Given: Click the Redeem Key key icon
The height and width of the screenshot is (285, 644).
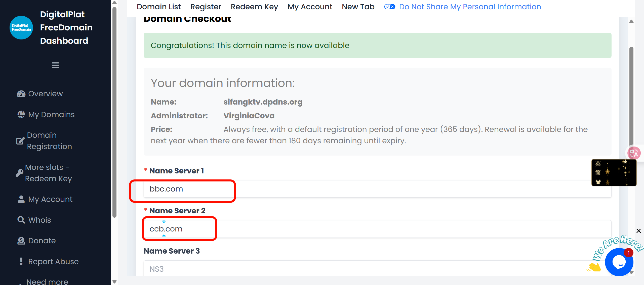Looking at the screenshot, I should pyautogui.click(x=19, y=173).
